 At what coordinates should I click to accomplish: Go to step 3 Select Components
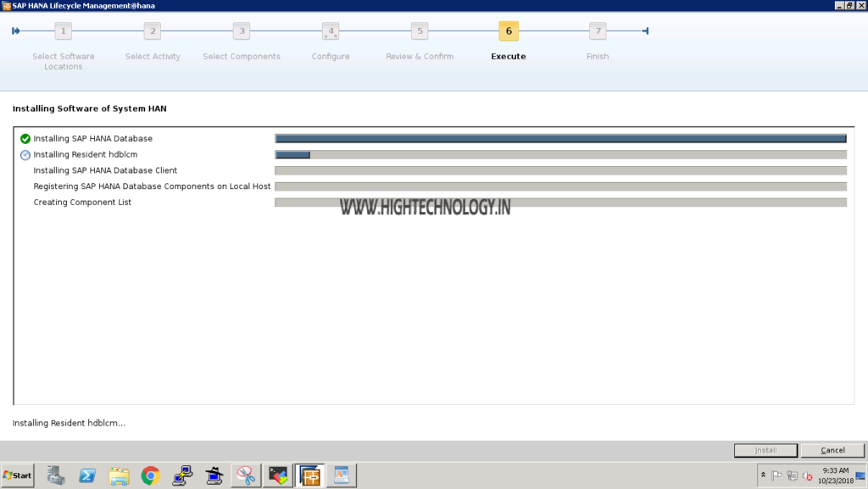(x=242, y=31)
